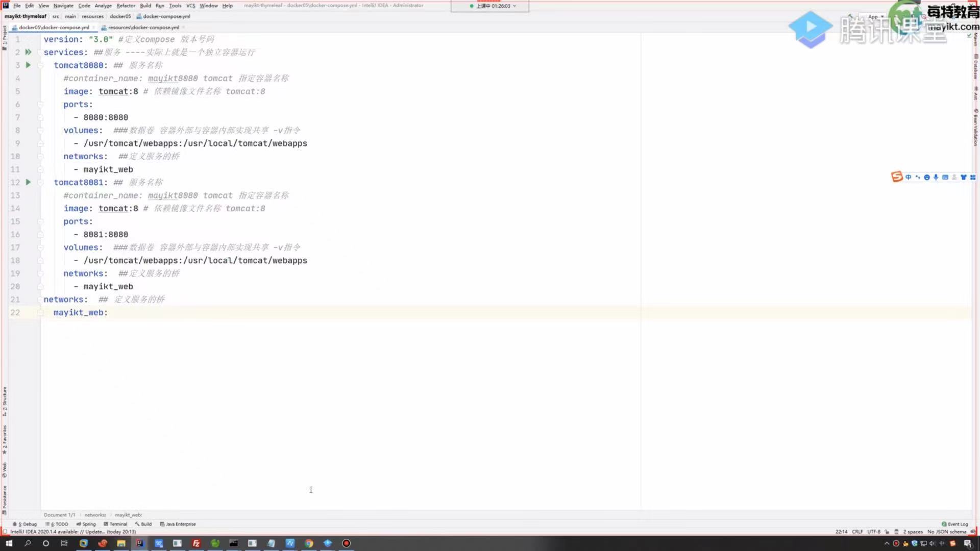This screenshot has width=980, height=551.
Task: Open UTF-8 encoding selector
Action: coord(873,532)
